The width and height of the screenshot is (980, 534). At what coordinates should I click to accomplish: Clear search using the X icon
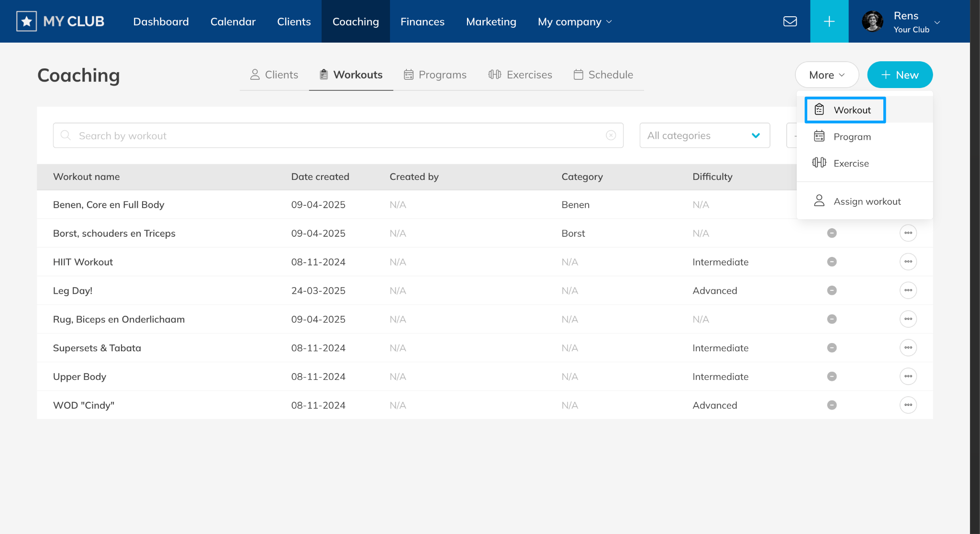click(x=611, y=135)
